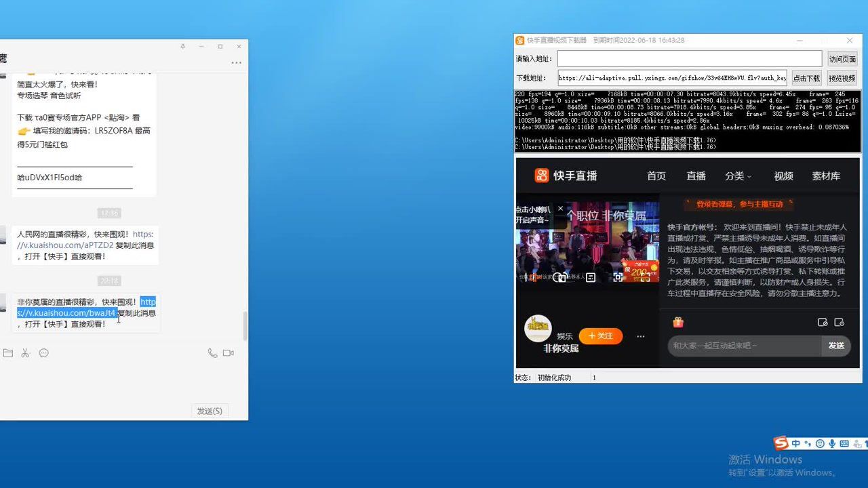Click the microphone voice input on IME bar
This screenshot has height=488, width=868.
tap(831, 444)
